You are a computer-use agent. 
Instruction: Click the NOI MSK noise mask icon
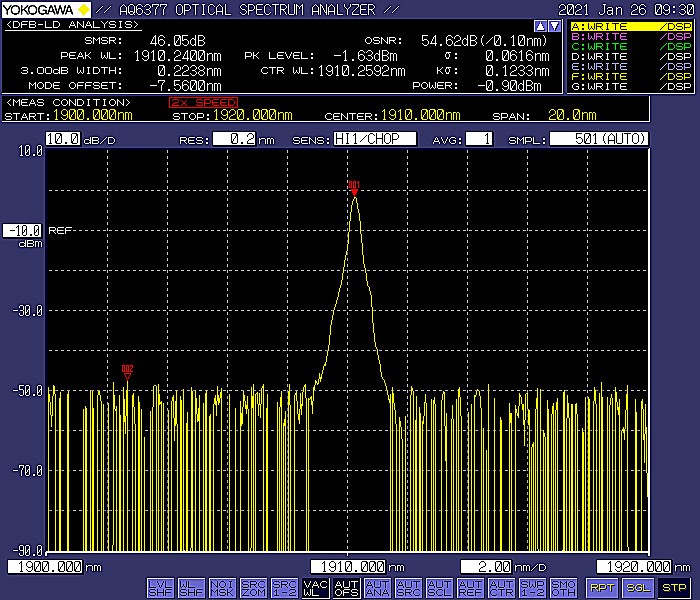point(222,587)
